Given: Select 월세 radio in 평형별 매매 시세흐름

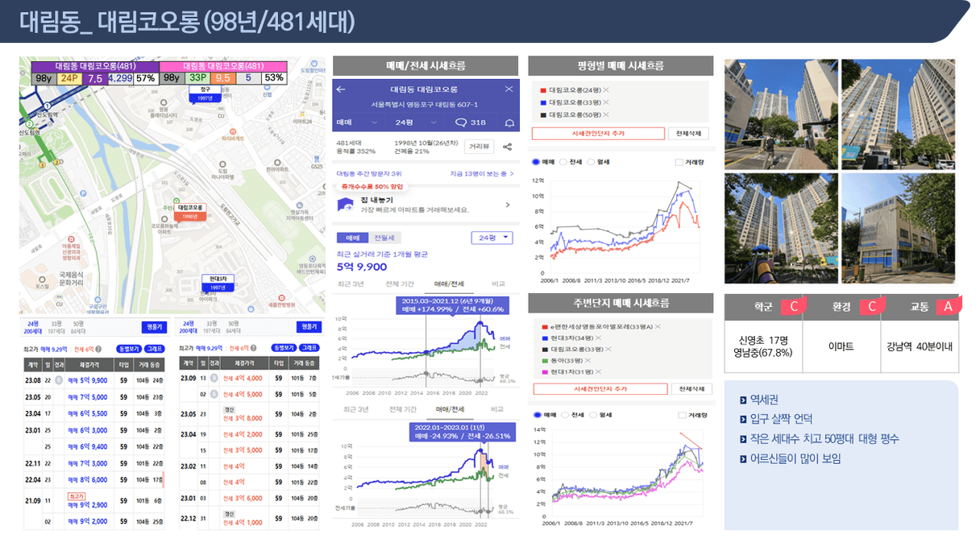Looking at the screenshot, I should (x=592, y=162).
